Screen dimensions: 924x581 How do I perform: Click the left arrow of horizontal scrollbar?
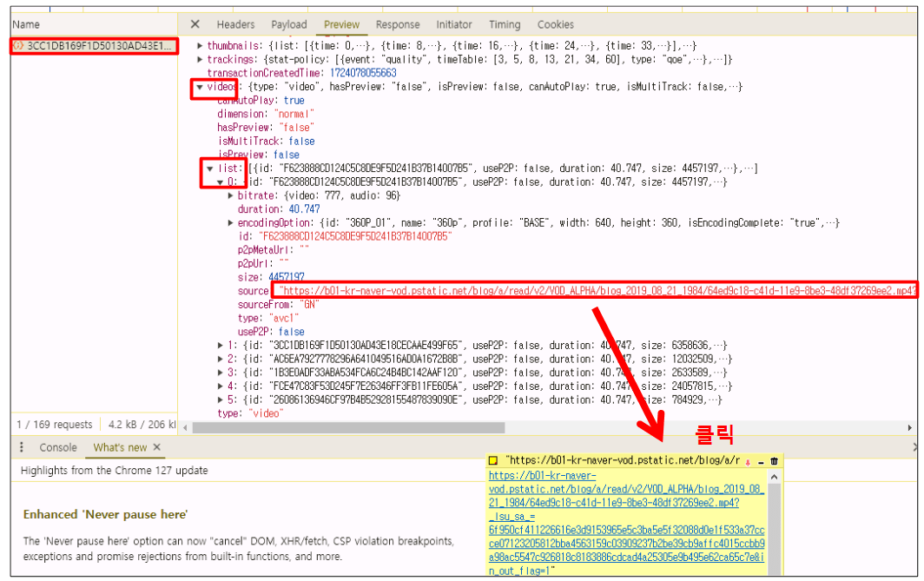186,427
